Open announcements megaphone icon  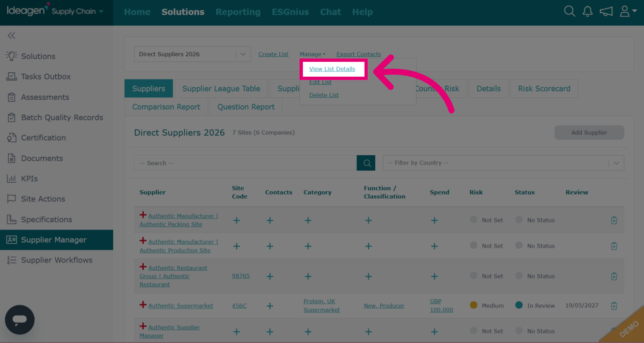click(x=606, y=11)
